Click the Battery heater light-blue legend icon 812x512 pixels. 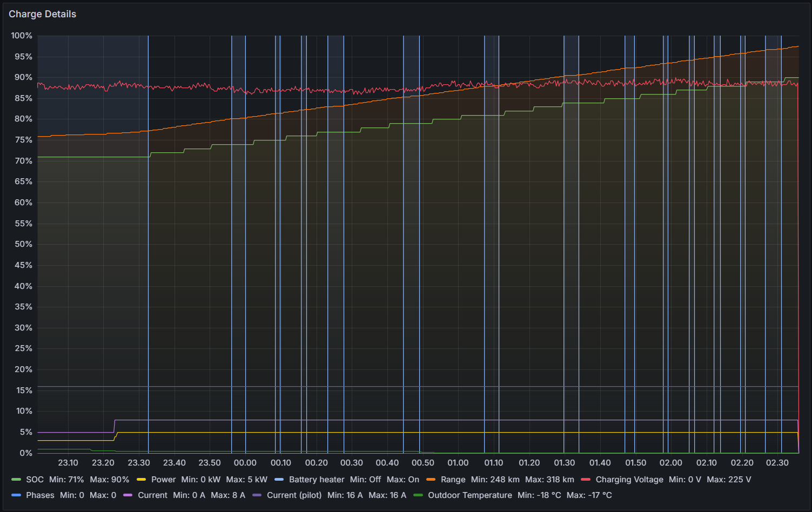point(279,480)
